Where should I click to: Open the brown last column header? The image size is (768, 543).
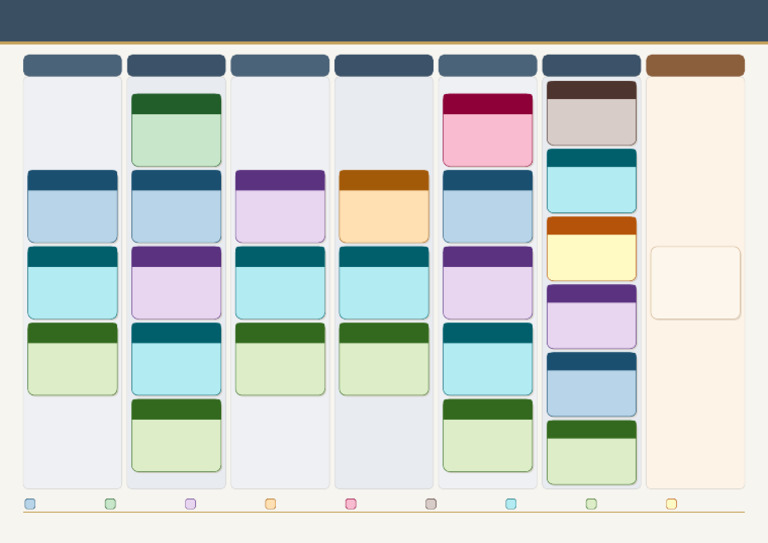tap(696, 66)
